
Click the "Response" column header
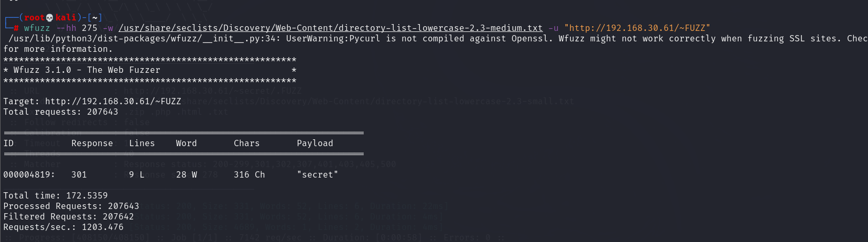pyautogui.click(x=92, y=144)
